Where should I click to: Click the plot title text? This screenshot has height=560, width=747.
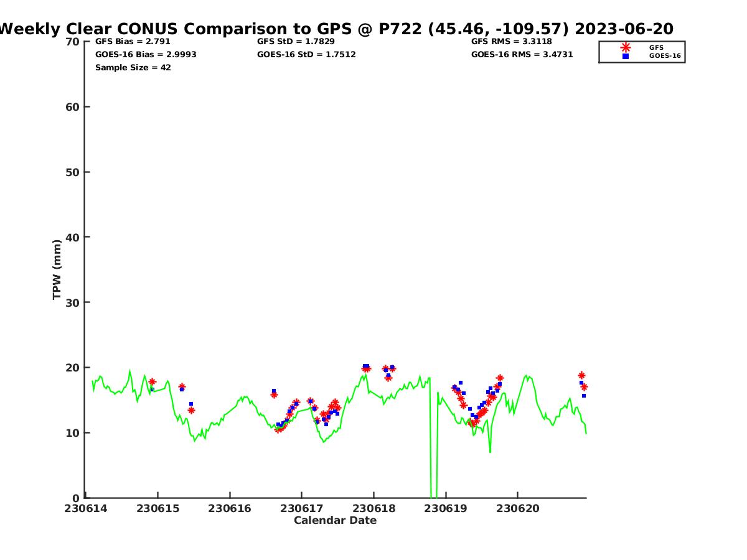click(336, 29)
